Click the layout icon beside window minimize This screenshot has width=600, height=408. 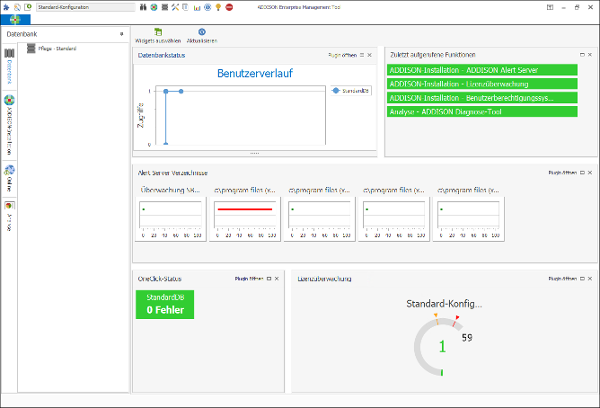click(x=550, y=7)
